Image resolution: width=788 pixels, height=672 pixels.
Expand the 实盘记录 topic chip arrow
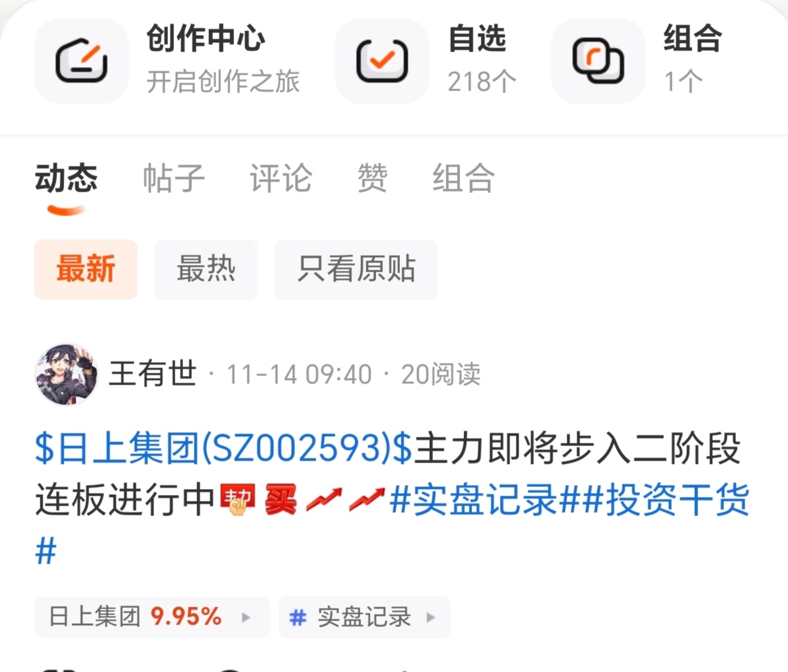pyautogui.click(x=430, y=617)
